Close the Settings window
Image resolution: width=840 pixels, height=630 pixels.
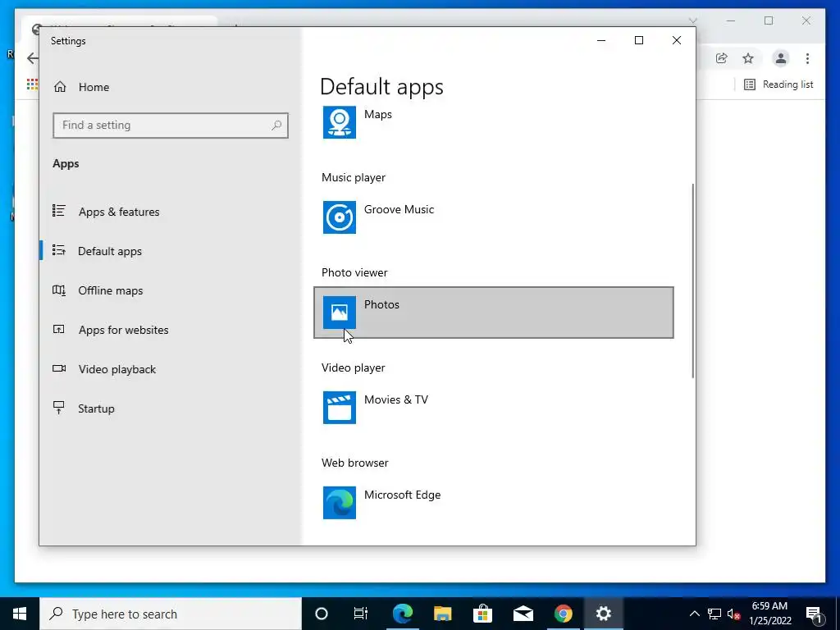(x=677, y=41)
